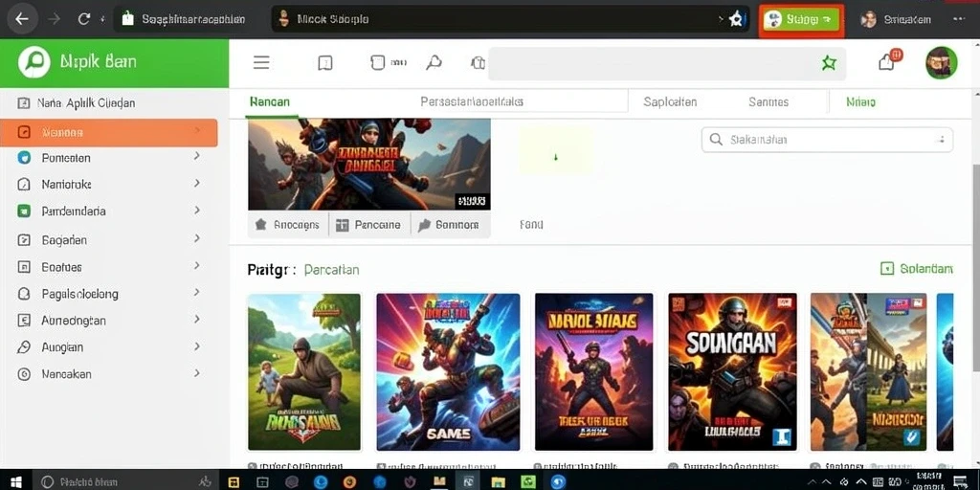Open the browser three-dot menu
This screenshot has height=490, width=980.
(959, 19)
